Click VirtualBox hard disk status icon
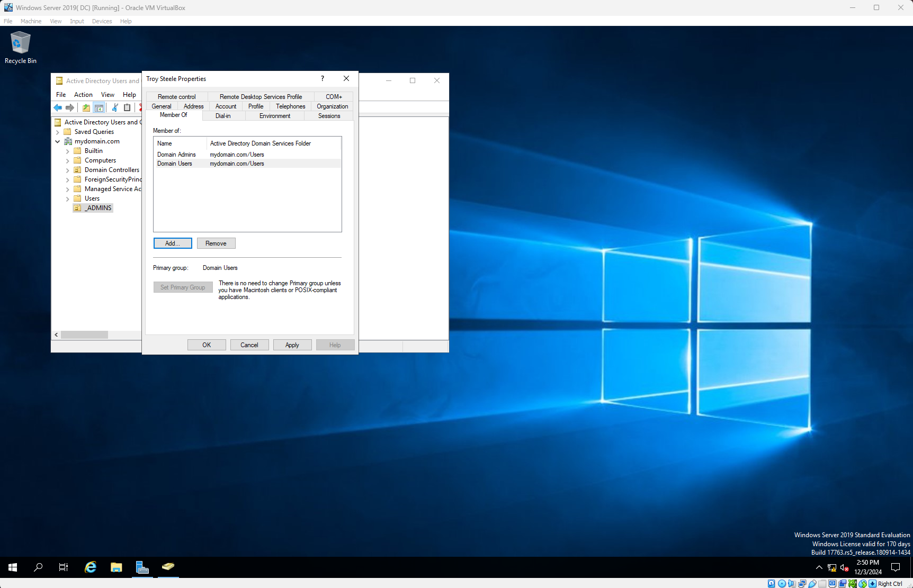The height and width of the screenshot is (588, 913). point(772,584)
